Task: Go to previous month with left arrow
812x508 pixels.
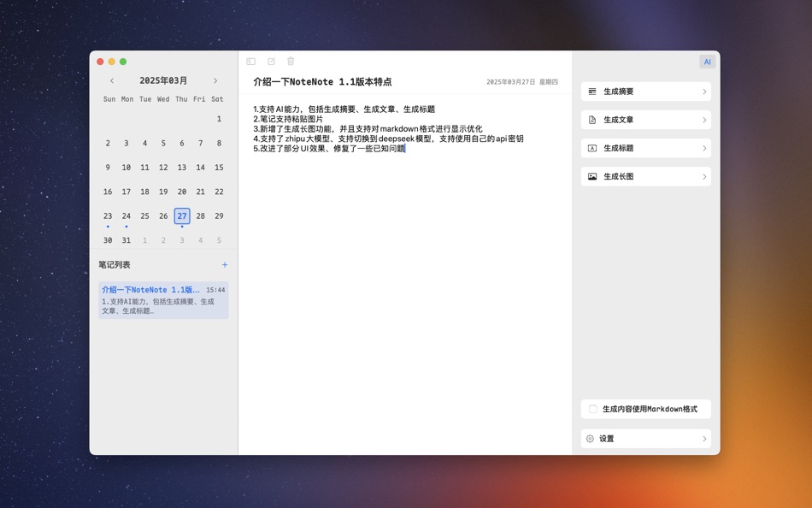Action: click(112, 80)
